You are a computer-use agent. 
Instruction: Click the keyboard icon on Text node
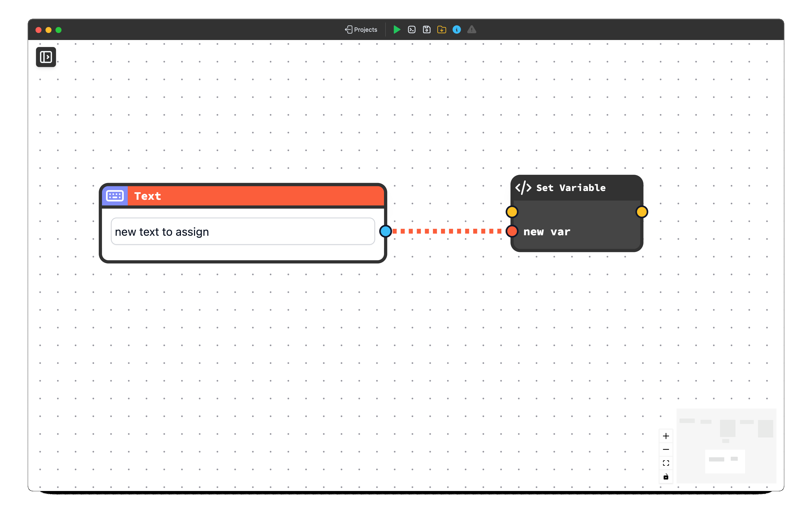click(x=115, y=196)
